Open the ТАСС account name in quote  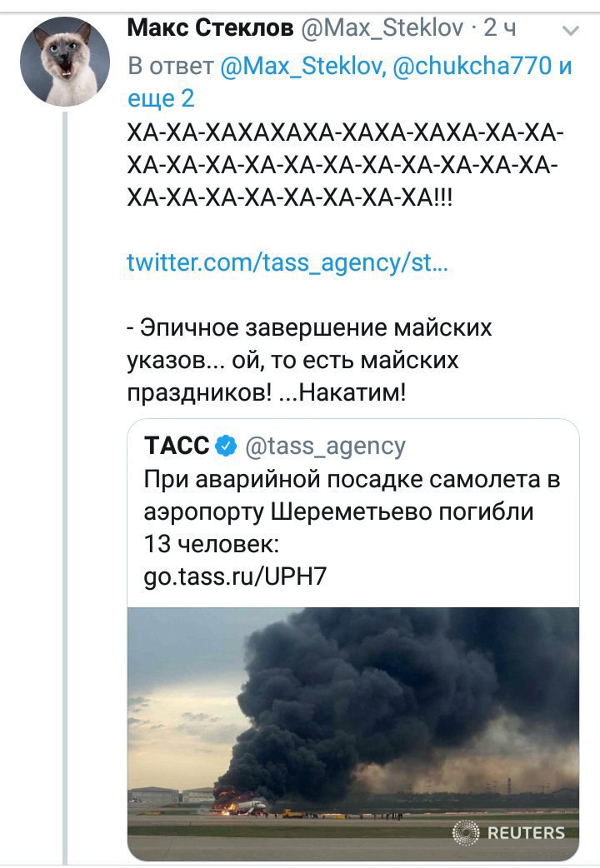point(177,446)
